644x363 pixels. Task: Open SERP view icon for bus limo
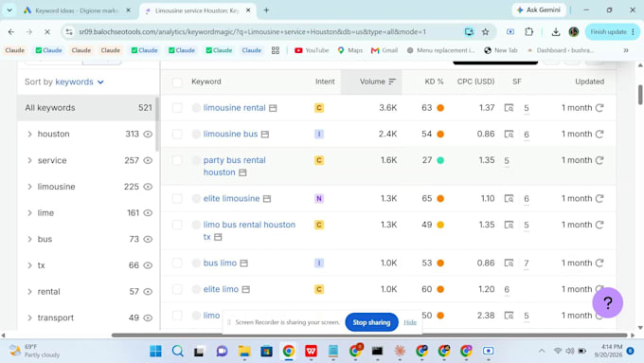[509, 263]
